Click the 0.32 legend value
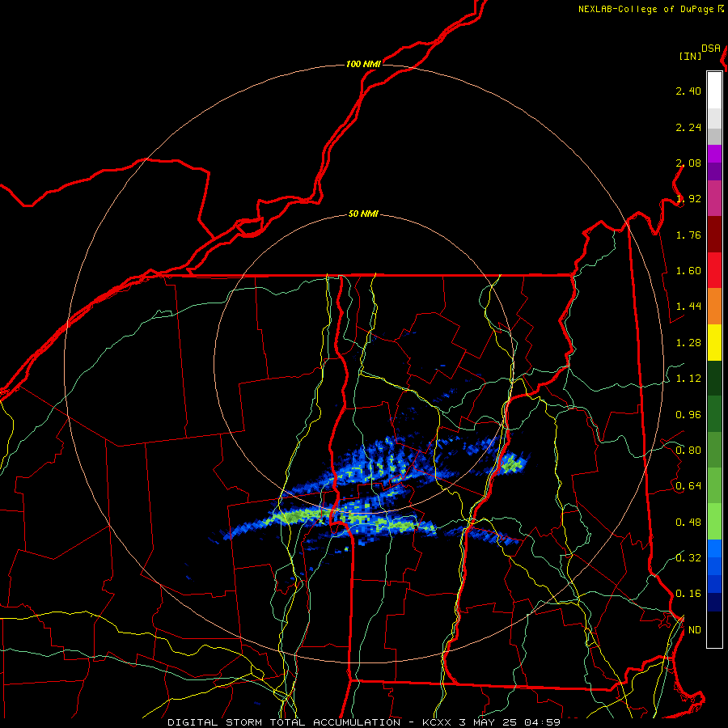Image resolution: width=728 pixels, height=728 pixels. [x=688, y=558]
